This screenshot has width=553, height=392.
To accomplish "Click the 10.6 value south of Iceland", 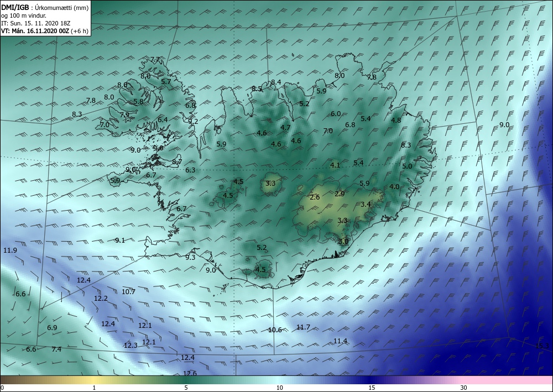I will click(x=275, y=330).
